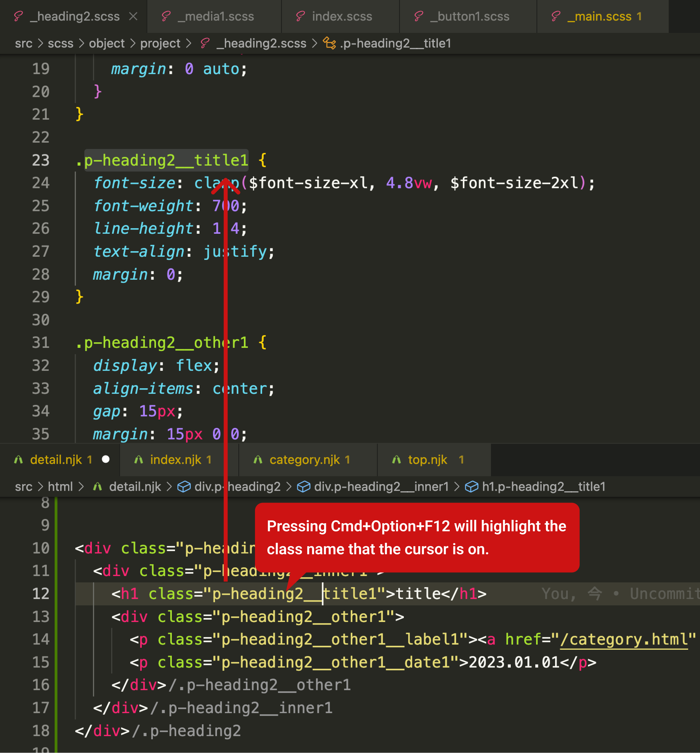The height and width of the screenshot is (753, 700).
Task: Open the top.njk tab
Action: [434, 460]
